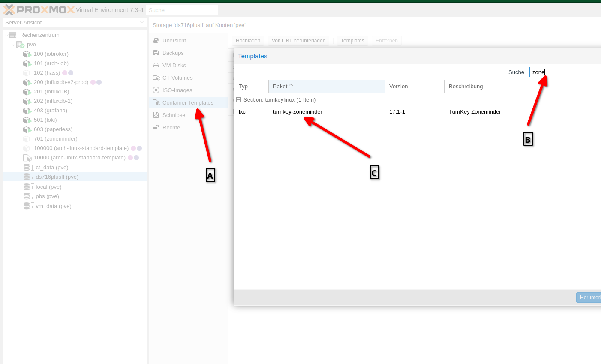601x364 pixels.
Task: Click the Herunterladen download button in dialog
Action: tap(589, 297)
